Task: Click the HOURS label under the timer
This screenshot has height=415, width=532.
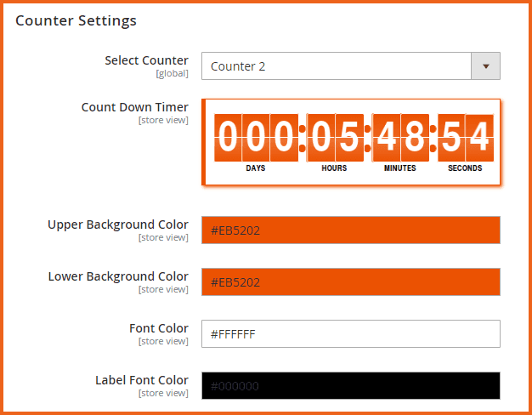Action: point(334,168)
